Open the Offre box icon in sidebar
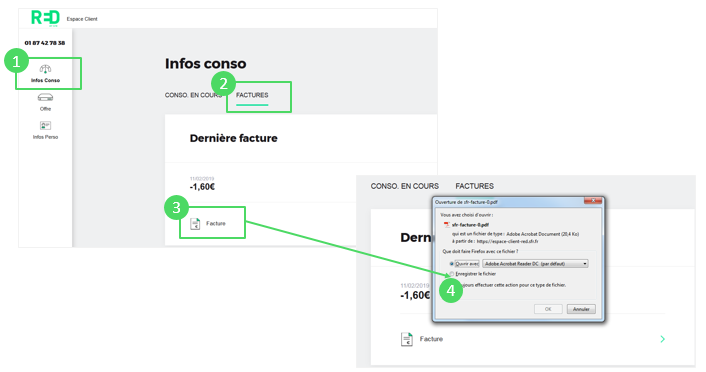 (45, 97)
